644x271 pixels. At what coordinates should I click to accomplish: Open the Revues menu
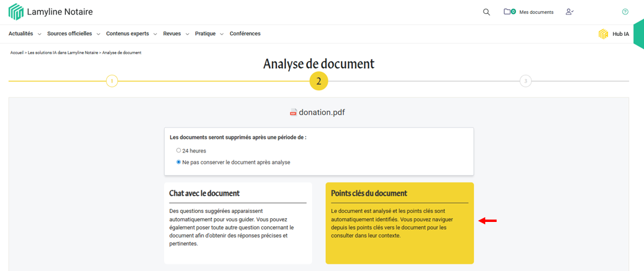pos(172,34)
